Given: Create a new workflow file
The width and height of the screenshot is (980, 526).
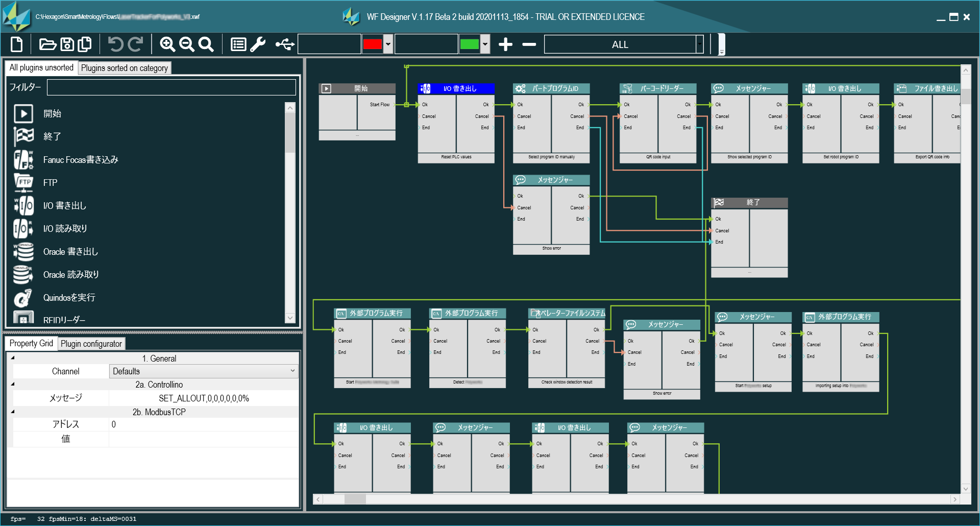Looking at the screenshot, I should tap(17, 44).
